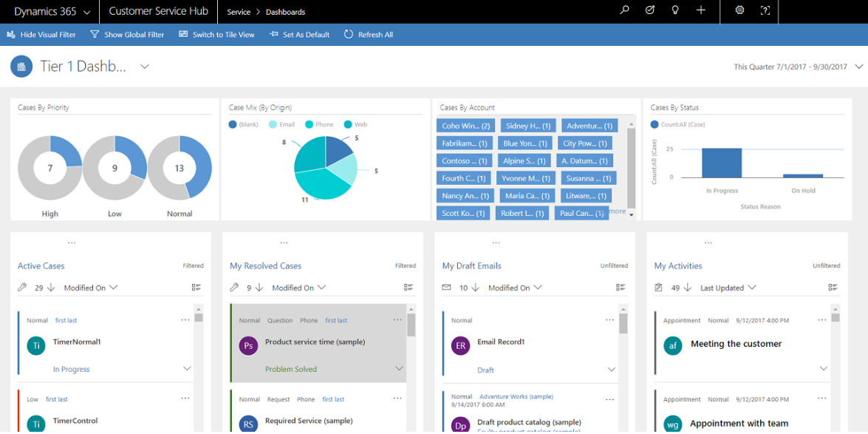Click the Normal priority donut chart

180,168
